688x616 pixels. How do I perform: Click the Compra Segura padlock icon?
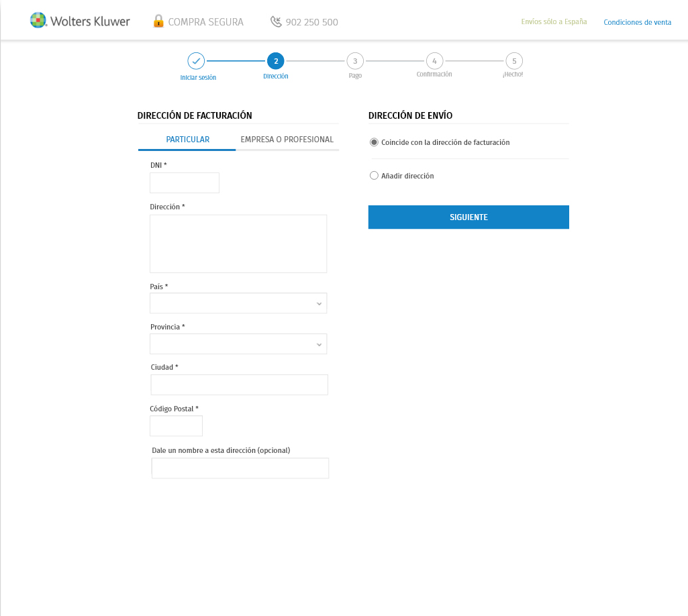pos(158,21)
